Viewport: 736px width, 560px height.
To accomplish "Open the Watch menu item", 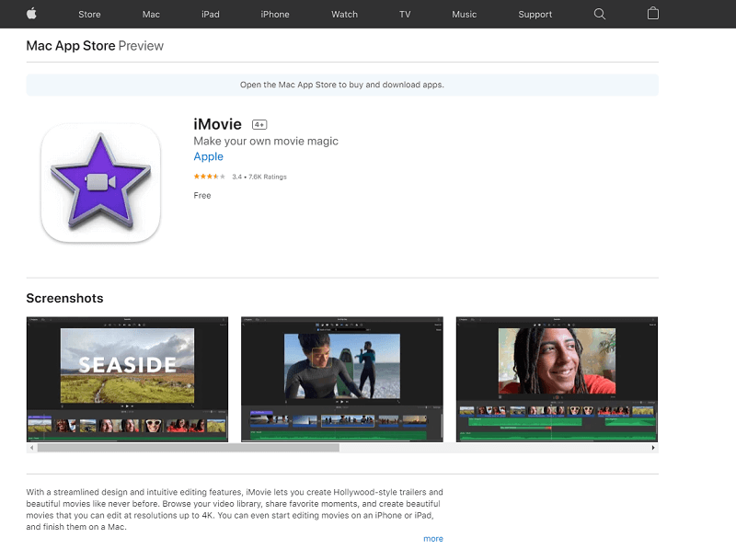I will (344, 15).
